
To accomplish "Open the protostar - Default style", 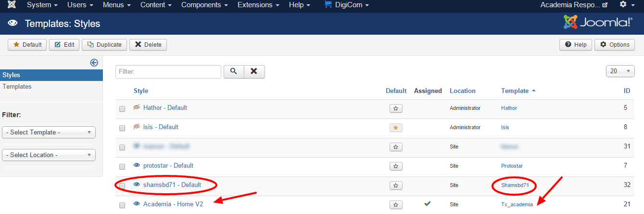I will click(x=168, y=166).
